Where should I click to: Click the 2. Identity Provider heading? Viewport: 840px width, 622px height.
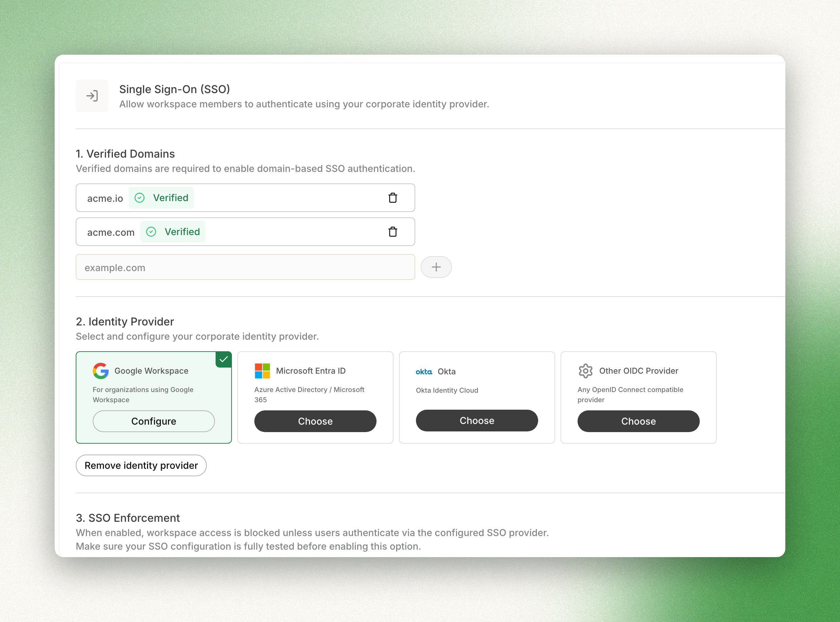(125, 322)
